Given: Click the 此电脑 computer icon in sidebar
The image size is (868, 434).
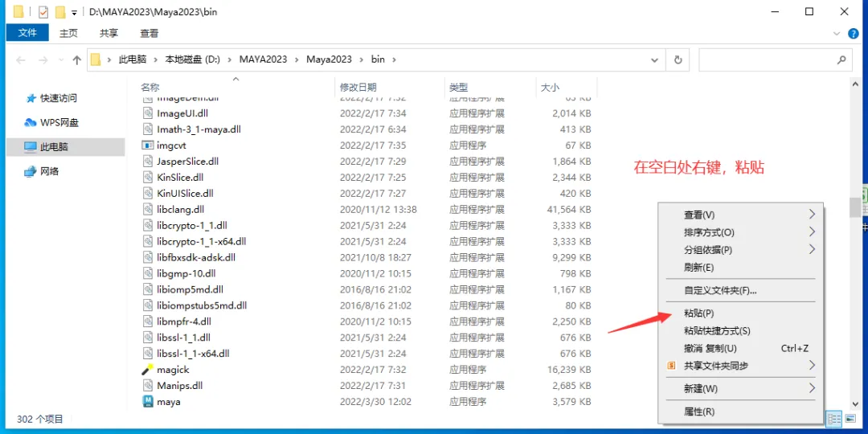Looking at the screenshot, I should [x=31, y=147].
